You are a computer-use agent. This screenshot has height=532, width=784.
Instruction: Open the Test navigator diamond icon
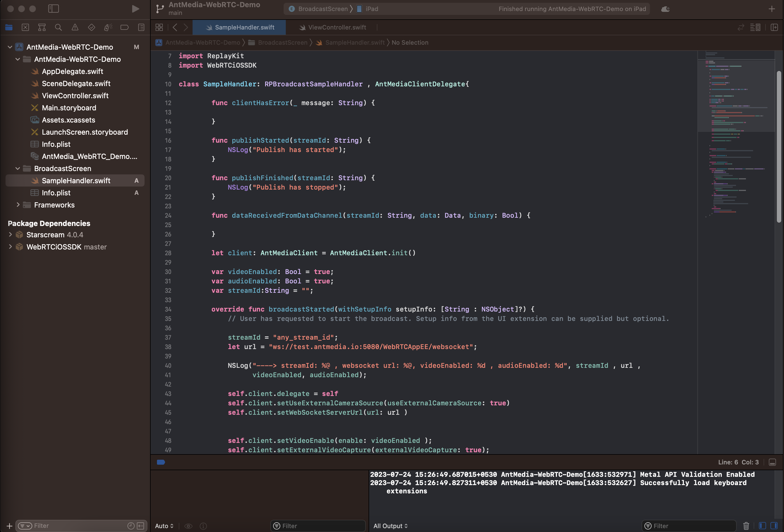[x=91, y=27]
